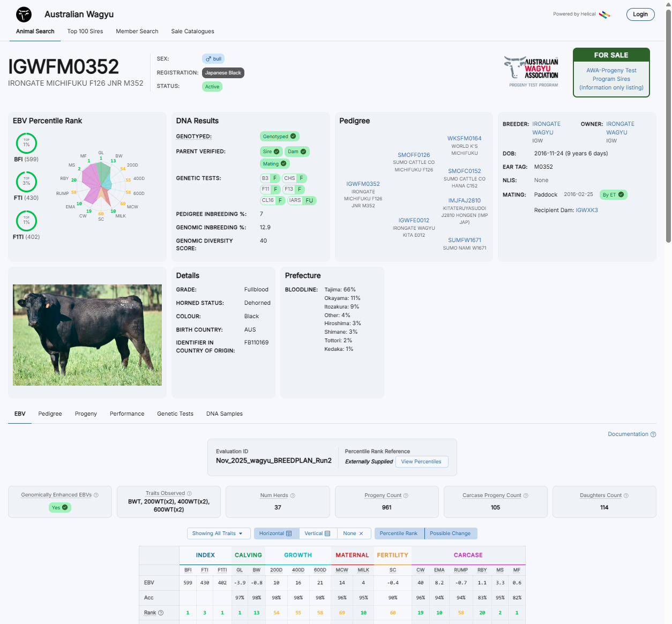The height and width of the screenshot is (624, 672).
Task: Go to Top 100 Sires page
Action: pos(85,31)
